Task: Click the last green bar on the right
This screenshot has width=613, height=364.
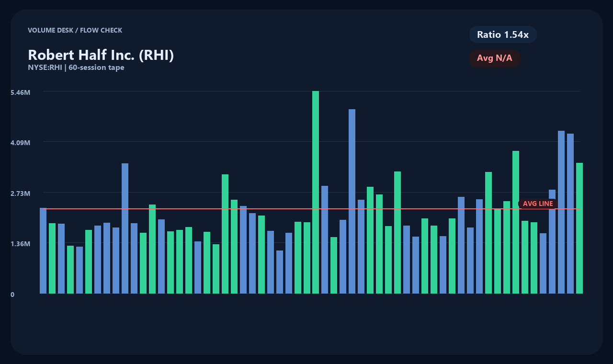Action: (579, 228)
